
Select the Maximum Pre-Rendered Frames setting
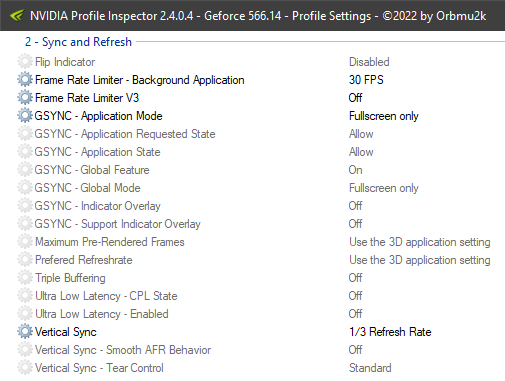tap(110, 242)
